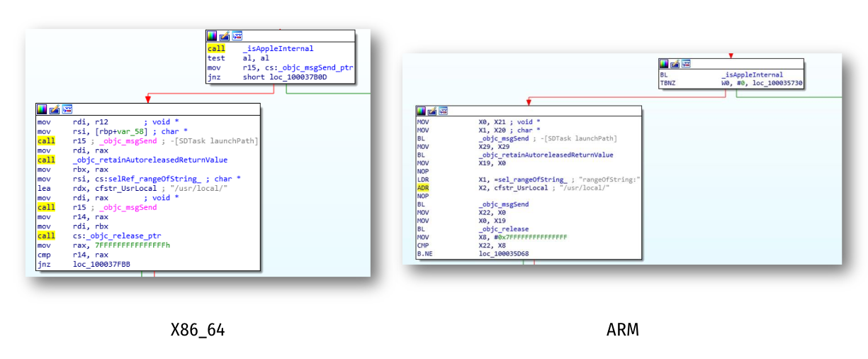Click the color icon on the ARM 'MOV X0, X21' node
Viewport: 868px width, 359px height.
click(422, 111)
